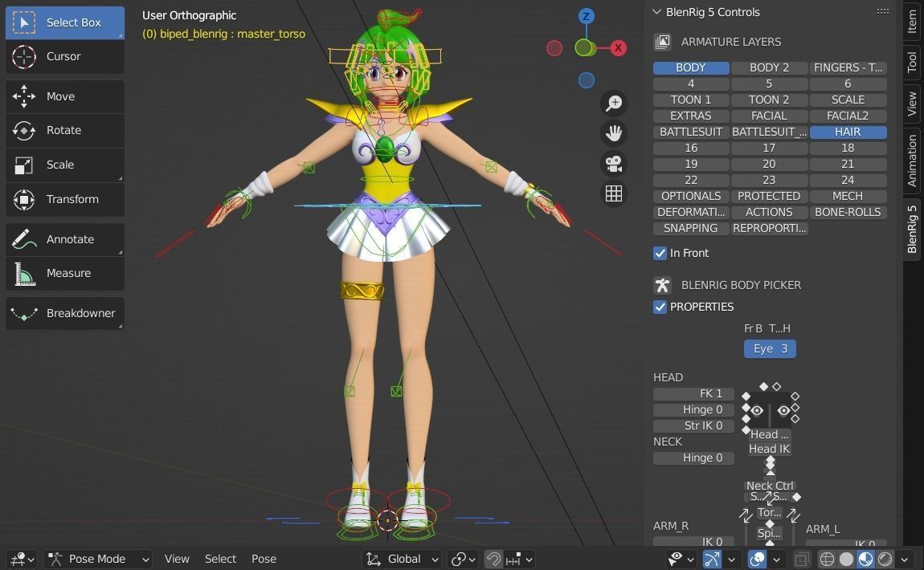The image size is (924, 570).
Task: Switch to the Tool sidebar tab
Action: (x=912, y=63)
